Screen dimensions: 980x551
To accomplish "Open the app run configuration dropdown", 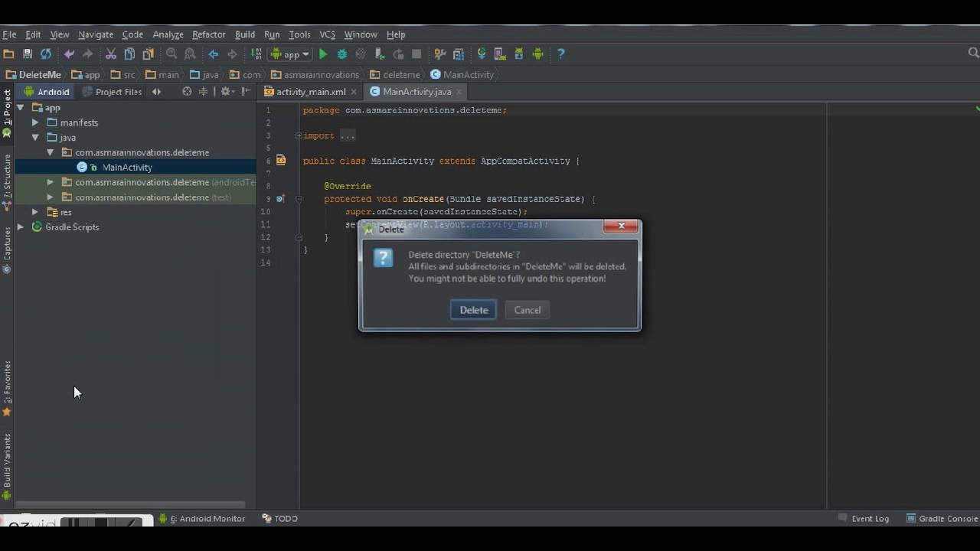I will click(290, 54).
